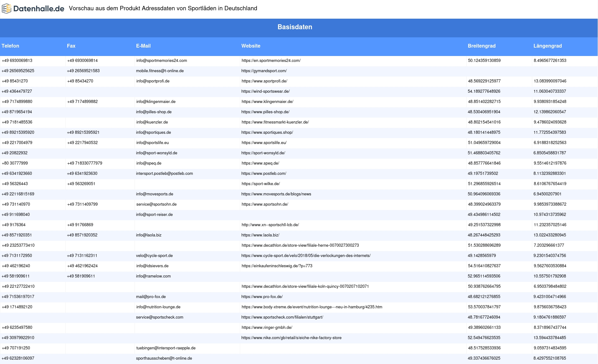Screen dimensions: 598x364
Task: Open https://www.sportslife.eu/ website entry
Action: click(264, 143)
